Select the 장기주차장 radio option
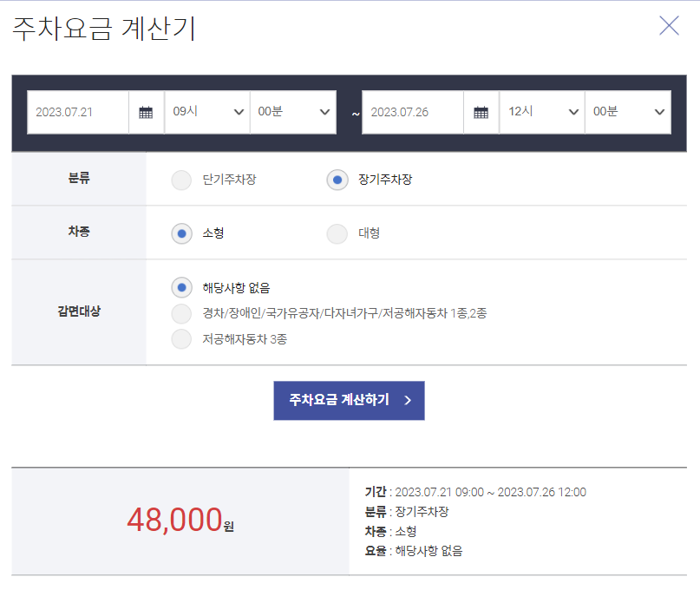 [x=337, y=180]
